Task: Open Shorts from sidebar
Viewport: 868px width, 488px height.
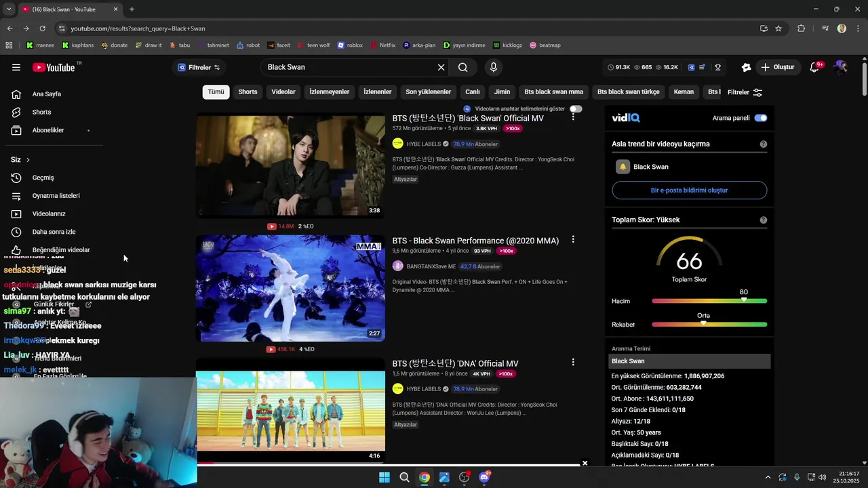Action: 41,112
